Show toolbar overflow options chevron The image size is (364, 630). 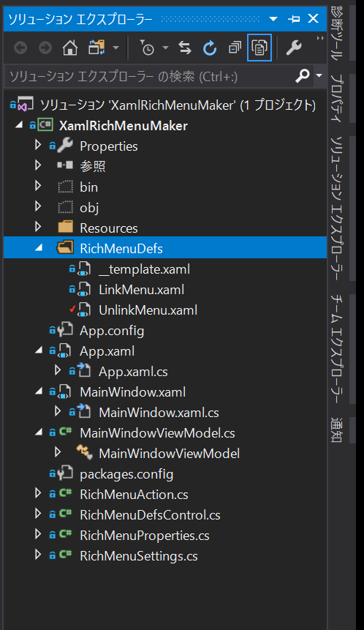tap(320, 38)
